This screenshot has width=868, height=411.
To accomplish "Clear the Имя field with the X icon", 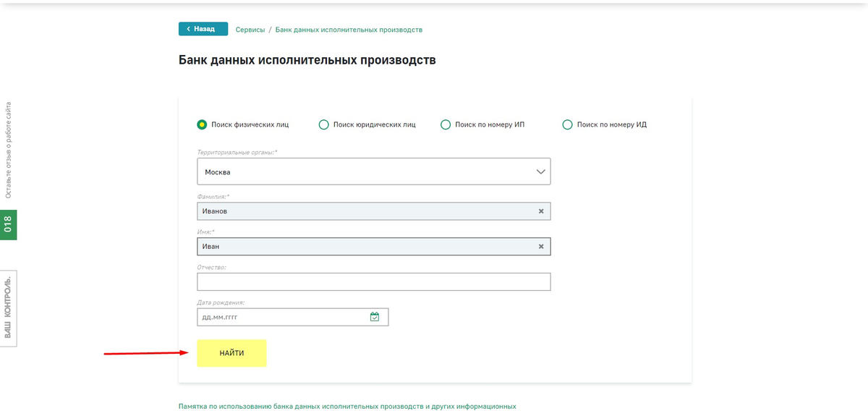I will [x=540, y=247].
